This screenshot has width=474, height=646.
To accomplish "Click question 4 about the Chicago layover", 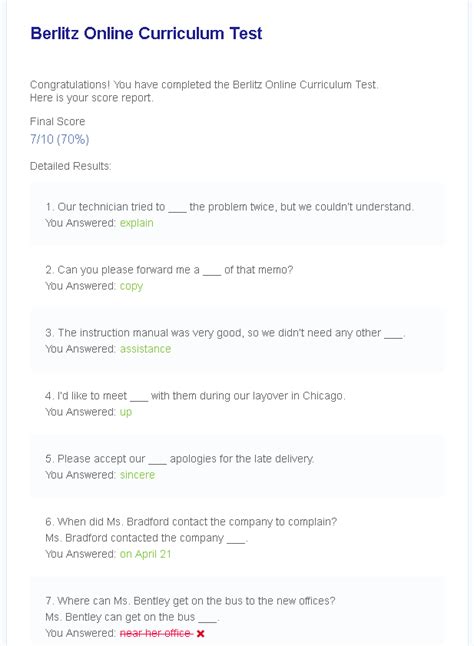I will [x=195, y=396].
